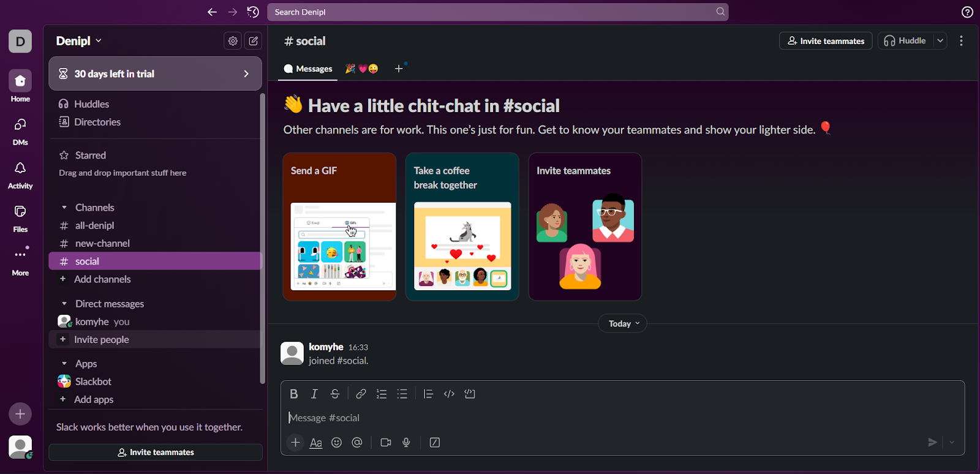Open Files in the sidebar

click(x=20, y=218)
